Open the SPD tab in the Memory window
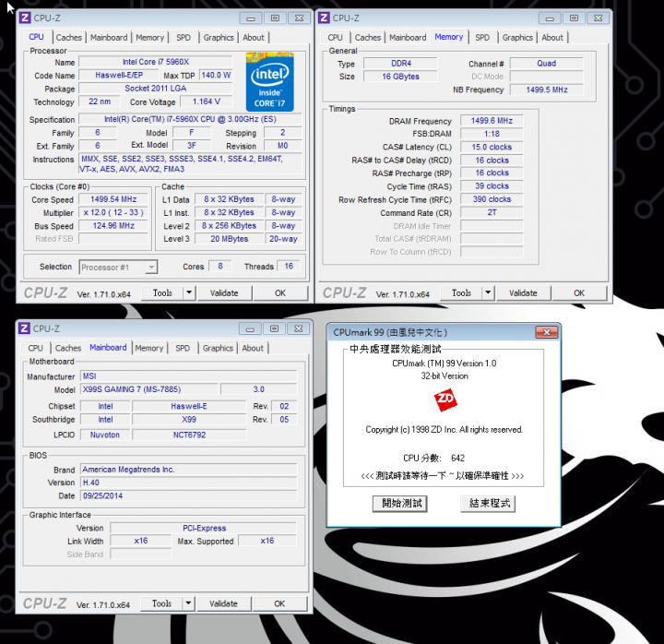This screenshot has width=664, height=644. [x=482, y=38]
